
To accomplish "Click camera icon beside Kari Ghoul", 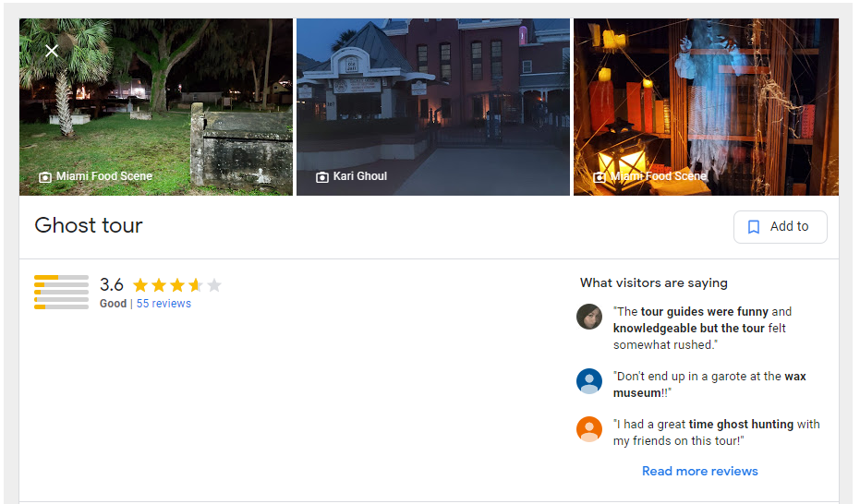I will (x=322, y=177).
